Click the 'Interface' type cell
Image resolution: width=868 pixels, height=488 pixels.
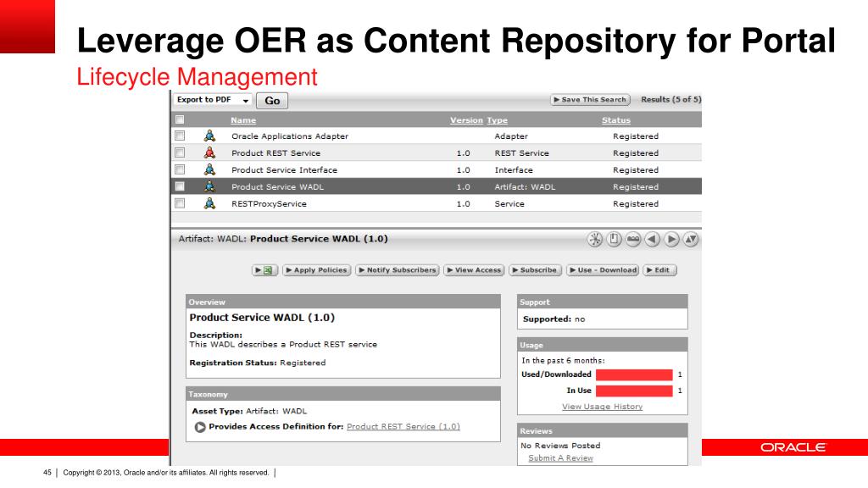514,169
